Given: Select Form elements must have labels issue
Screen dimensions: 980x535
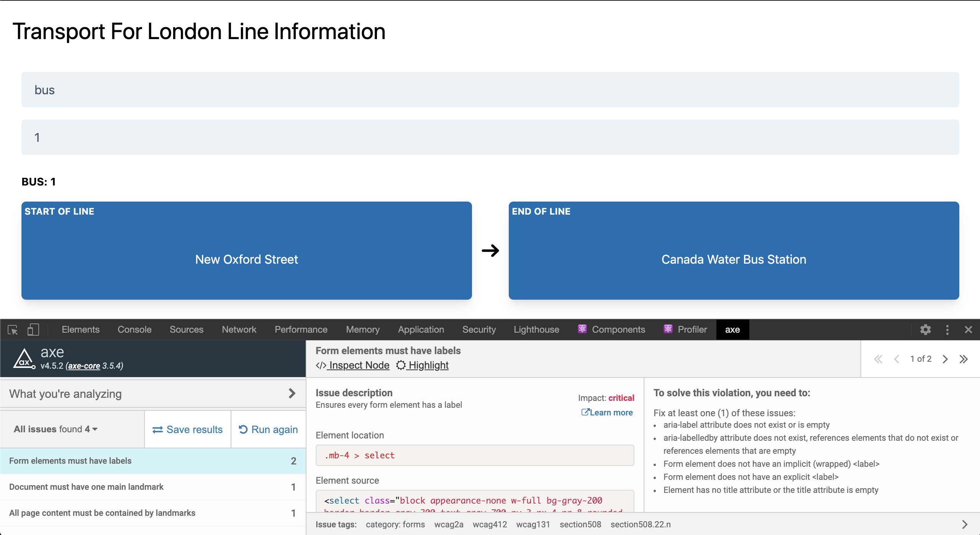Looking at the screenshot, I should [x=153, y=461].
